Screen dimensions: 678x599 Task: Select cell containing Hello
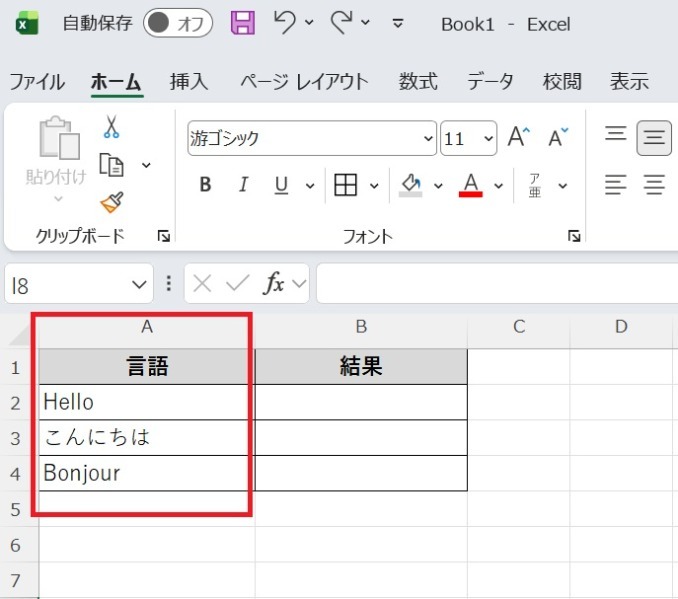147,402
